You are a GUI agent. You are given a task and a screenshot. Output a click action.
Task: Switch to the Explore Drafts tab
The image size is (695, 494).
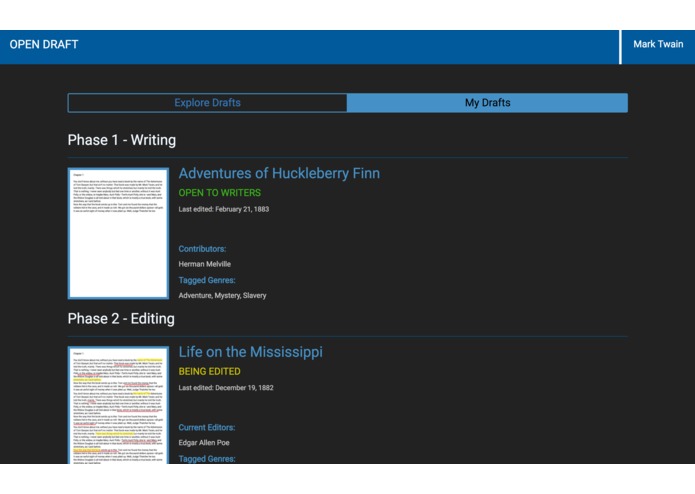coord(207,103)
